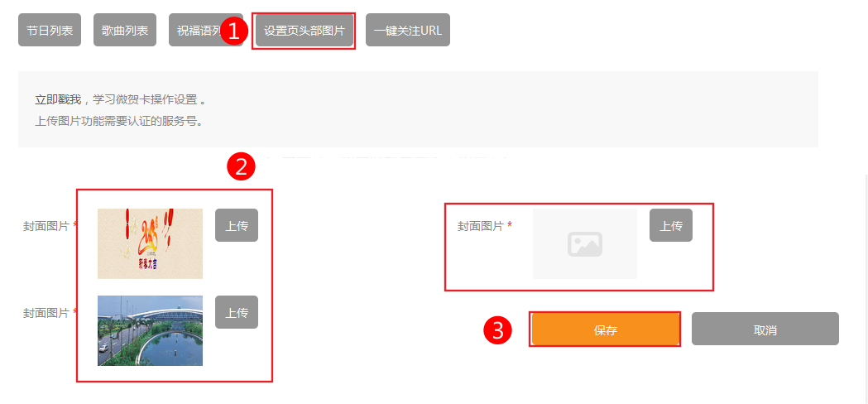Click 上传 beside the New Year cover image
The height and width of the screenshot is (404, 868).
coord(237,225)
